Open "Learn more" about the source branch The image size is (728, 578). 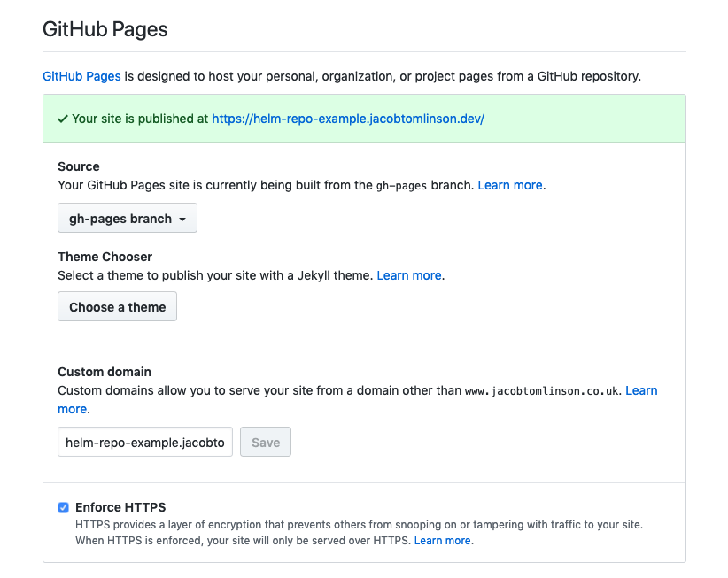click(509, 185)
